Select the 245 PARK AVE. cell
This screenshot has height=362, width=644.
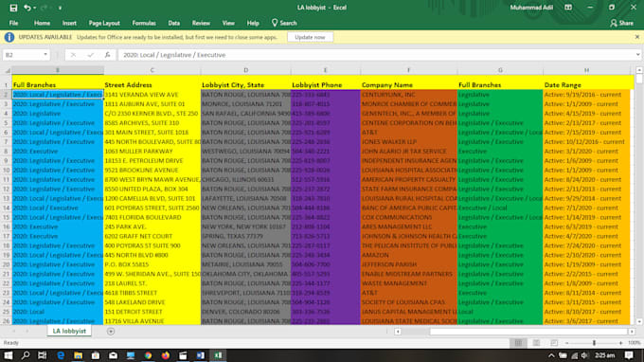pyautogui.click(x=152, y=226)
